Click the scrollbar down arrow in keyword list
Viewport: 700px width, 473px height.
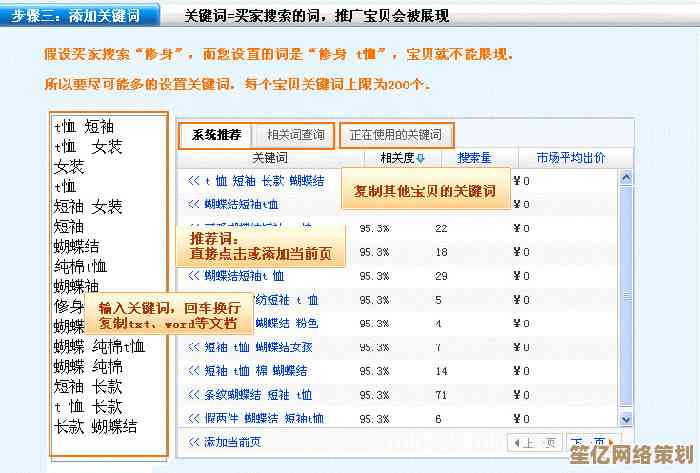(626, 420)
